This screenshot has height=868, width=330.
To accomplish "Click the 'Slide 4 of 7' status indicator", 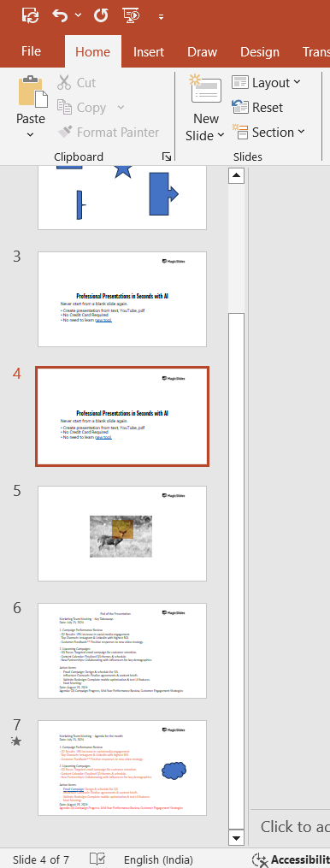I will coord(41,859).
